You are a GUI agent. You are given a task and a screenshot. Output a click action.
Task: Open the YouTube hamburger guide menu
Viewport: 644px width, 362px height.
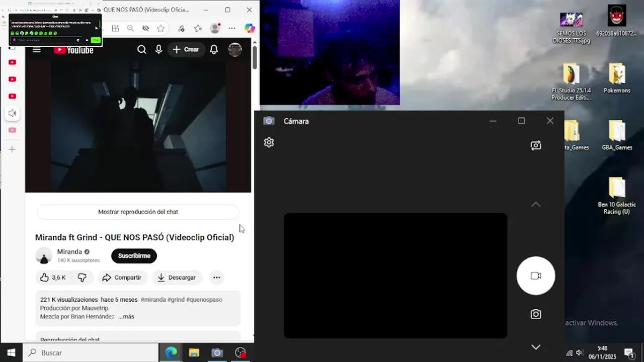pyautogui.click(x=36, y=49)
